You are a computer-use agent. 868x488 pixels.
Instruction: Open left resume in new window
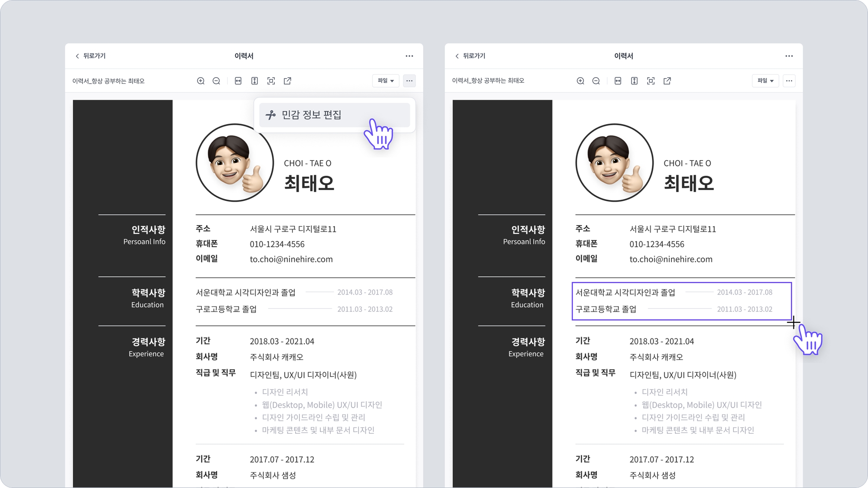pyautogui.click(x=287, y=81)
